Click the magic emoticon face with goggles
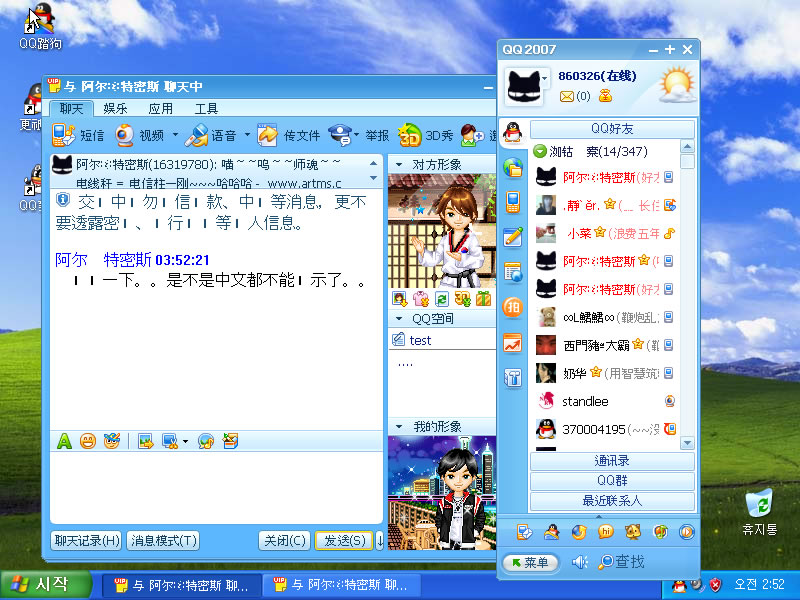 pos(112,441)
